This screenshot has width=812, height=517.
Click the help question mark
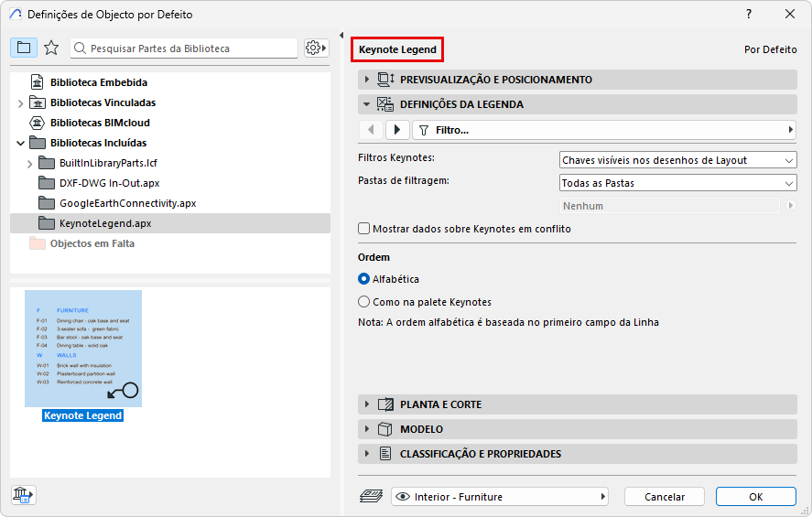[x=749, y=14]
